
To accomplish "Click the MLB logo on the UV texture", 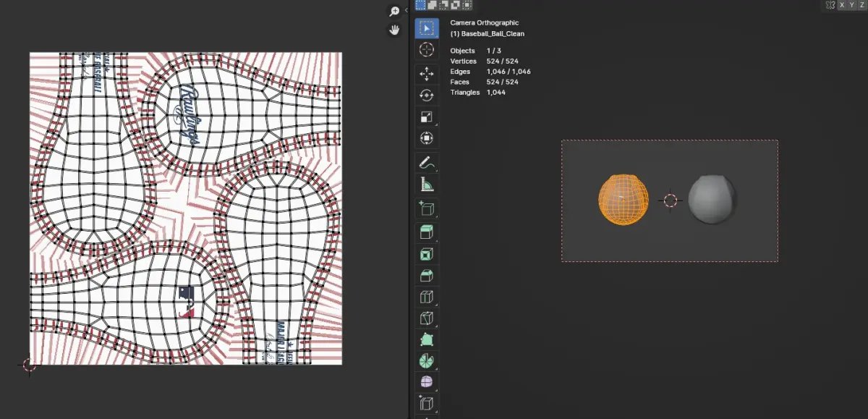I will click(187, 302).
